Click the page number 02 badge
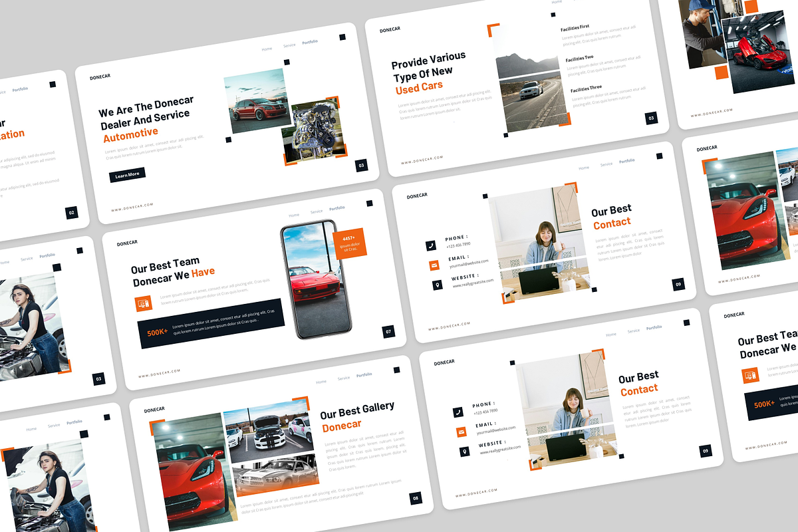798x532 pixels. 72,213
